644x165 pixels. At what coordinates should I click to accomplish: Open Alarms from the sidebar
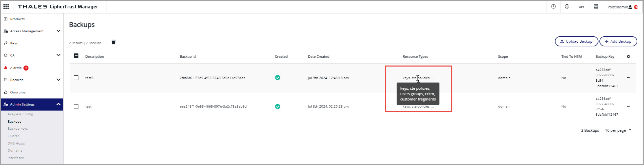[x=16, y=68]
